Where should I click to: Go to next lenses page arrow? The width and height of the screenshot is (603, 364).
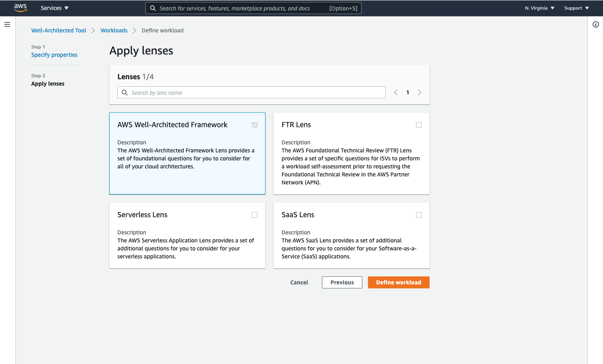coord(419,92)
